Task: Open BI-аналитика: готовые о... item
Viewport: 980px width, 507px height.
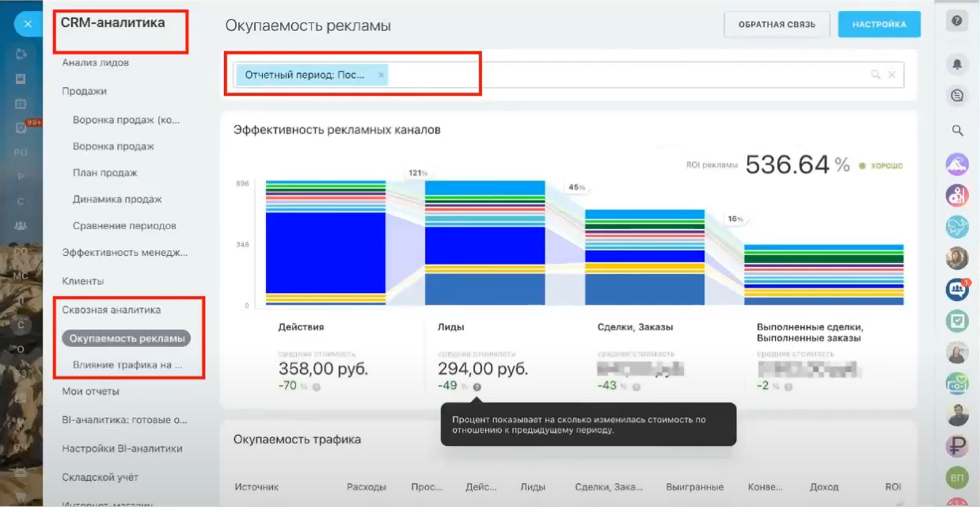Action: pyautogui.click(x=125, y=420)
